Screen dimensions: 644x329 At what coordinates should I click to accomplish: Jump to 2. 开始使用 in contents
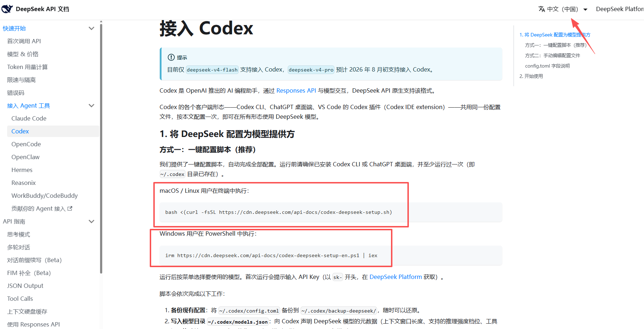coord(531,76)
